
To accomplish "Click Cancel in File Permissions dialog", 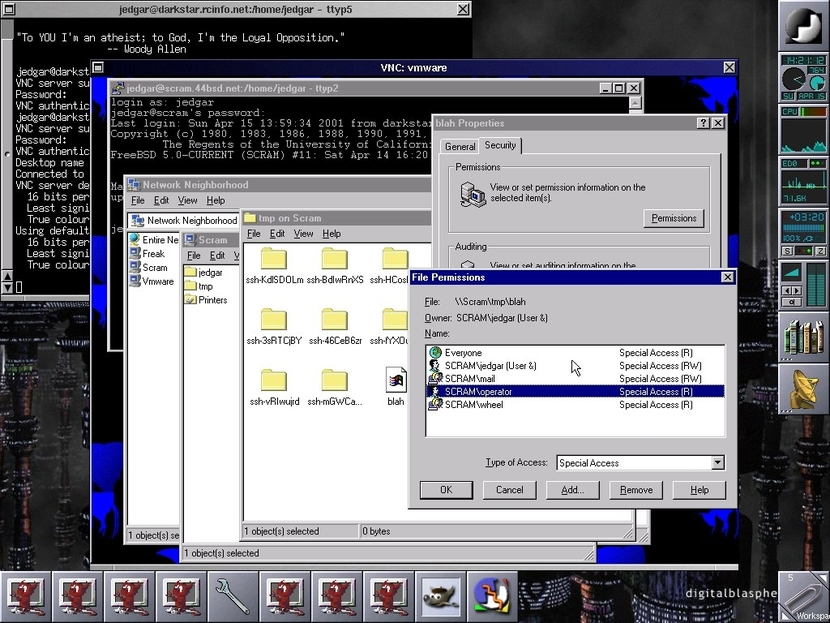I will (x=509, y=490).
